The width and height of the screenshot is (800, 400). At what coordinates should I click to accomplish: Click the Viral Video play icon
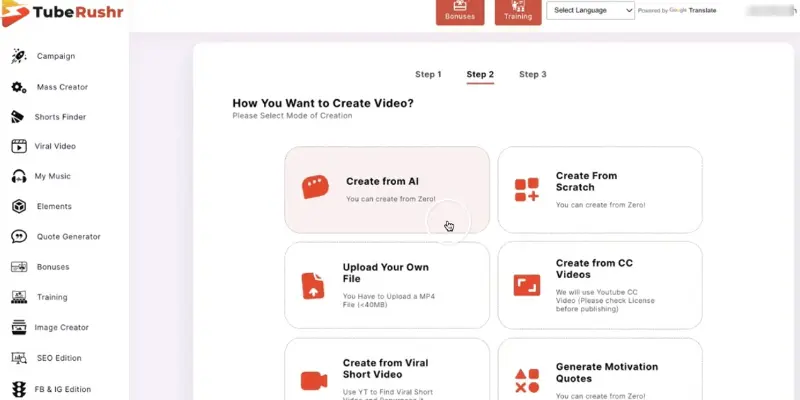tap(19, 146)
